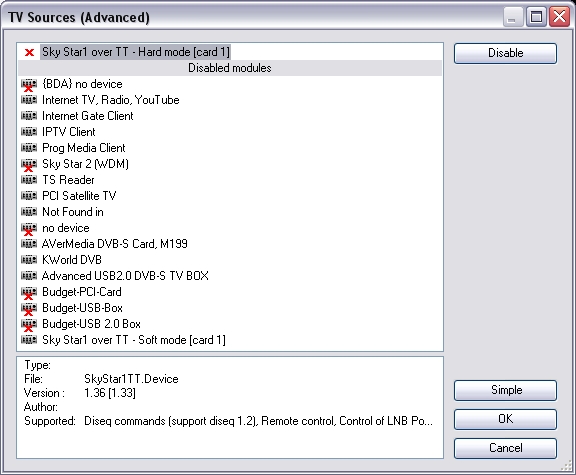
Task: Click the crossed icon beside Budget-PCI-Card
Action: pos(29,293)
